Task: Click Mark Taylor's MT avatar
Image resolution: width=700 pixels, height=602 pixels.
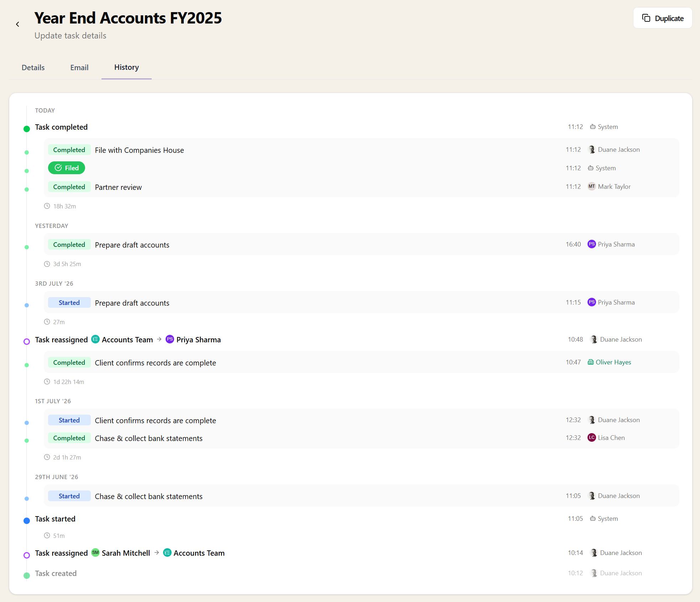Action: pos(592,186)
